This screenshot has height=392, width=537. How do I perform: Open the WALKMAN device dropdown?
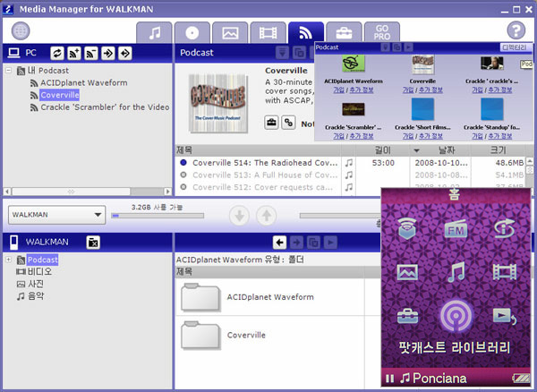pyautogui.click(x=57, y=215)
